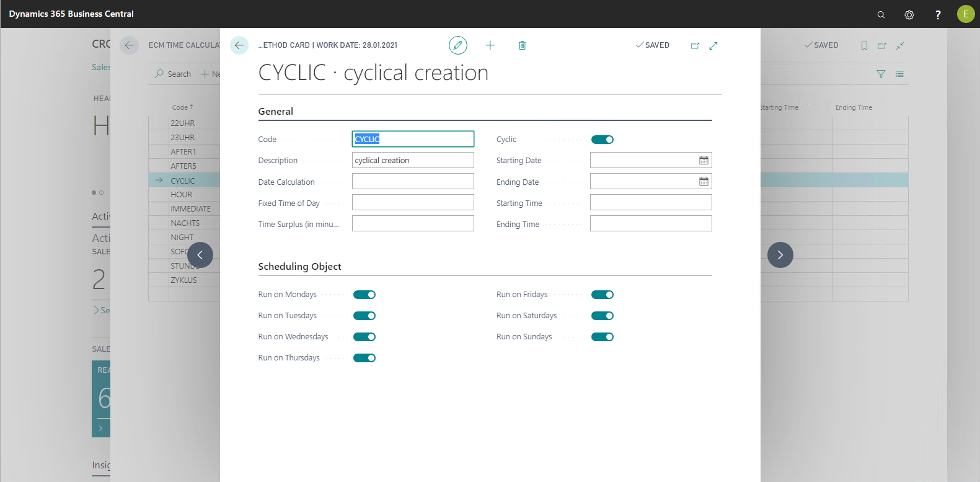
Task: Expand card to full width icon
Action: pos(713,45)
